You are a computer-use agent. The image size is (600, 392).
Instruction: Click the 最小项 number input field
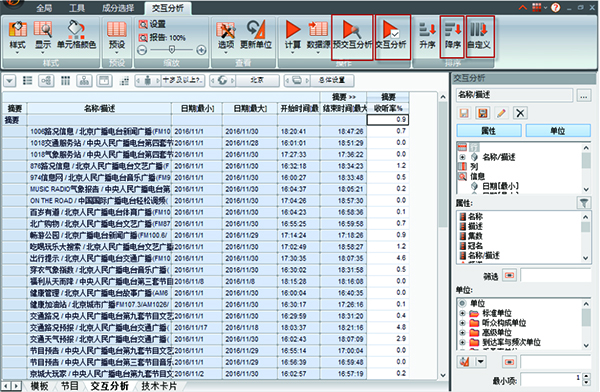pyautogui.click(x=551, y=379)
